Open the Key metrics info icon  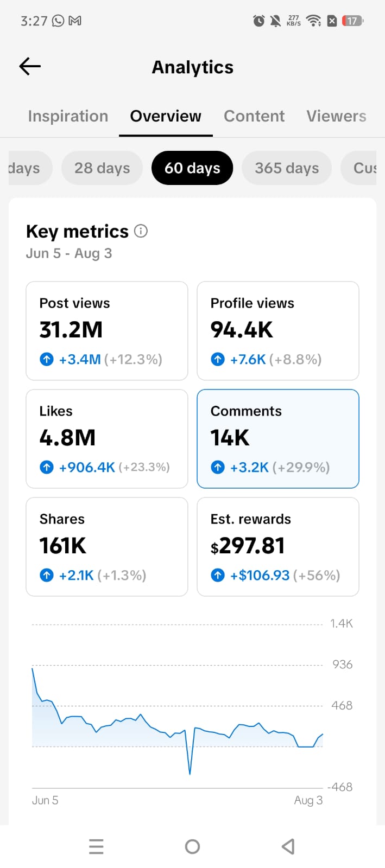141,231
